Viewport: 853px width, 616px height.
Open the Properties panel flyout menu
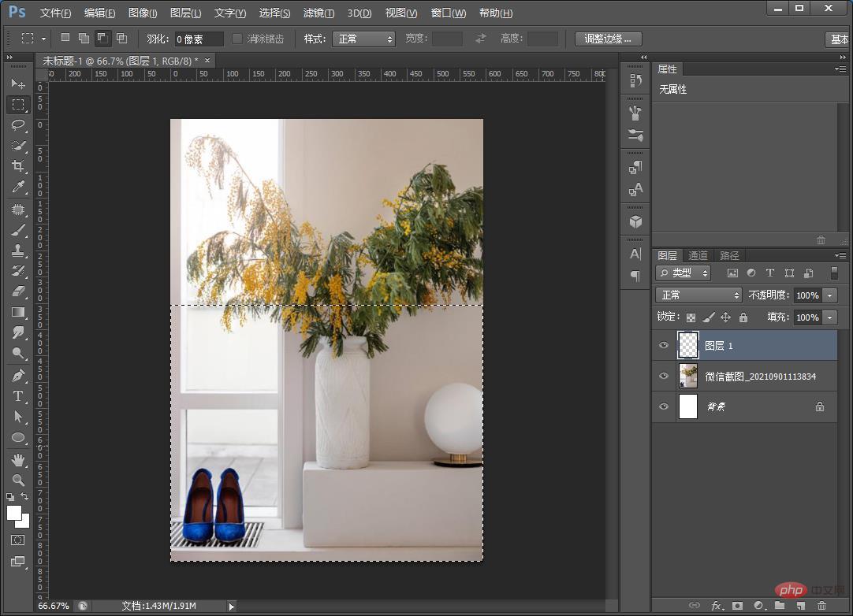[840, 69]
